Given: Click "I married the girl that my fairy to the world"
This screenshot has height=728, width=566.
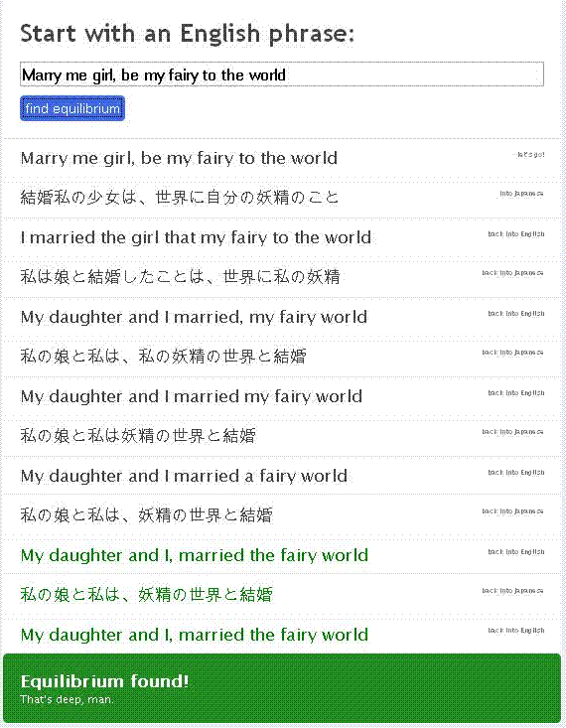Looking at the screenshot, I should click(196, 237).
